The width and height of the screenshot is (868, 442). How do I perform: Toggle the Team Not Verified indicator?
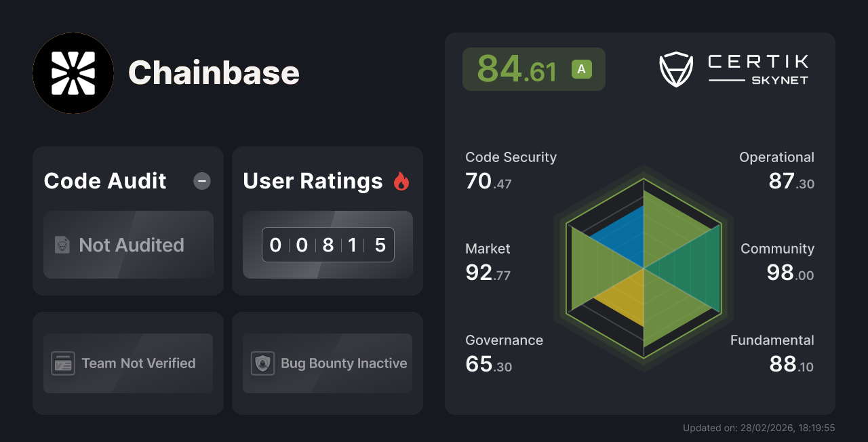pos(127,363)
